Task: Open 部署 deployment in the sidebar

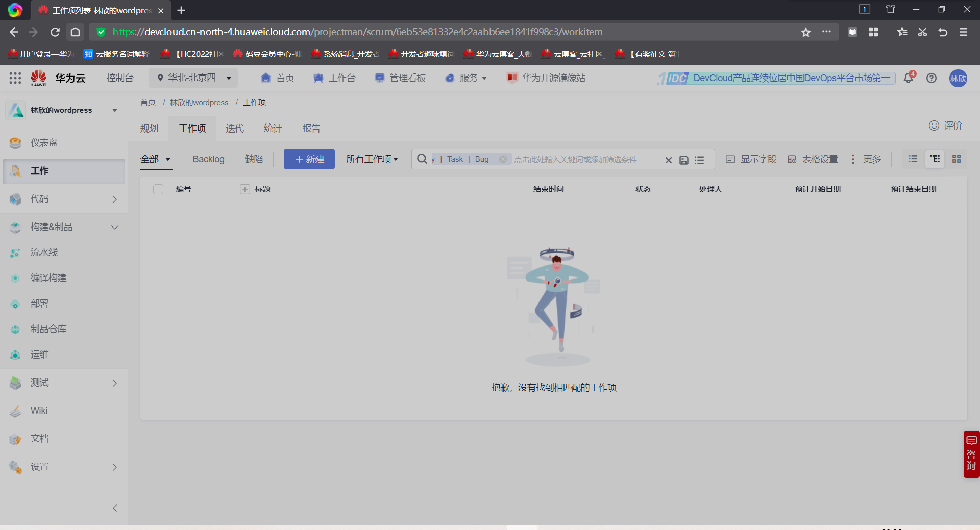Action: click(64, 304)
